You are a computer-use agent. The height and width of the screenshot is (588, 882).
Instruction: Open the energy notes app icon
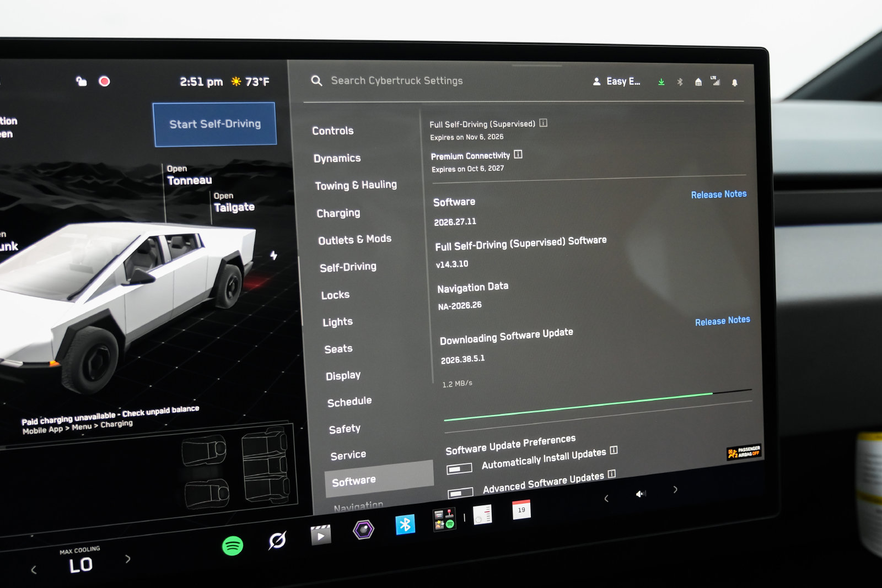[482, 515]
